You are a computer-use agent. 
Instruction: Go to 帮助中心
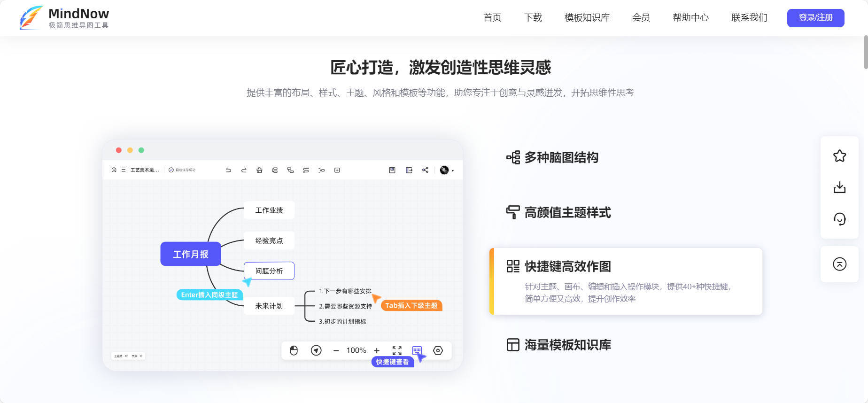(690, 18)
